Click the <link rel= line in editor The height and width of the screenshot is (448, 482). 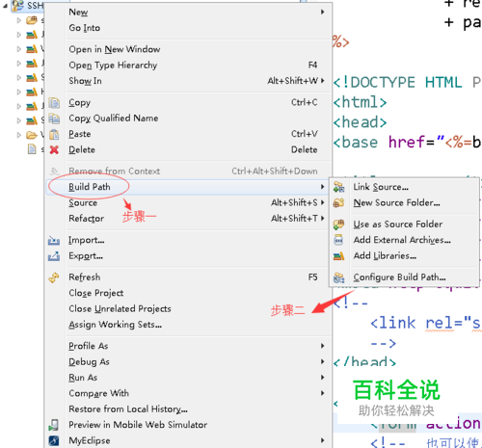tap(425, 323)
